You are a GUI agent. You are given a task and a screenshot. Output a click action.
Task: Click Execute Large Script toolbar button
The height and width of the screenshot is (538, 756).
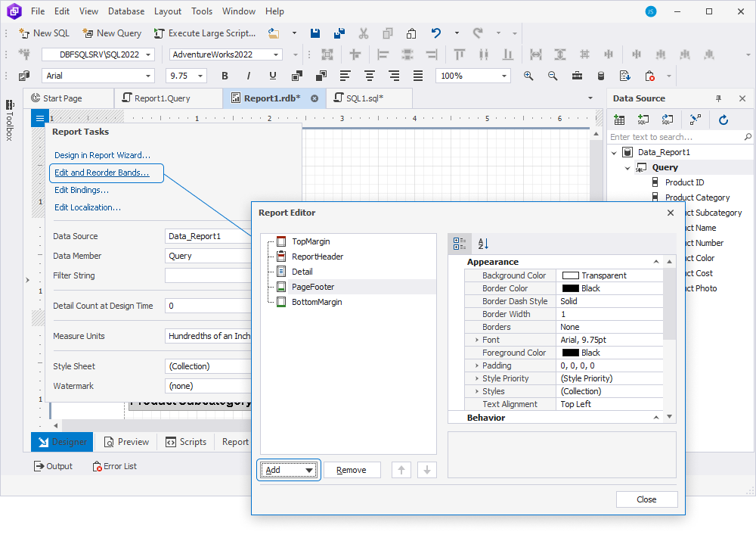click(205, 33)
